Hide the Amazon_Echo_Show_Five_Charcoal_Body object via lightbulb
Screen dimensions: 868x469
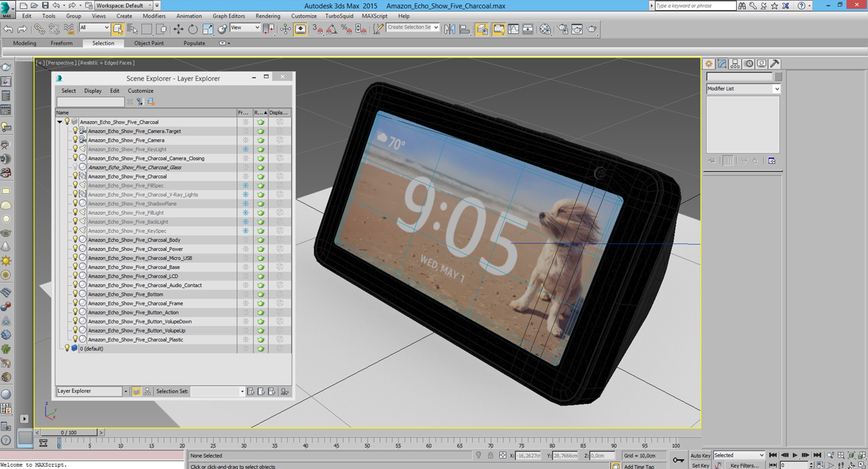coord(75,239)
